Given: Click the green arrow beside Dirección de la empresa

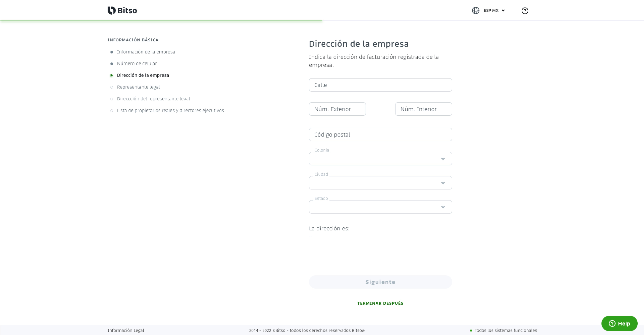Looking at the screenshot, I should coord(112,75).
